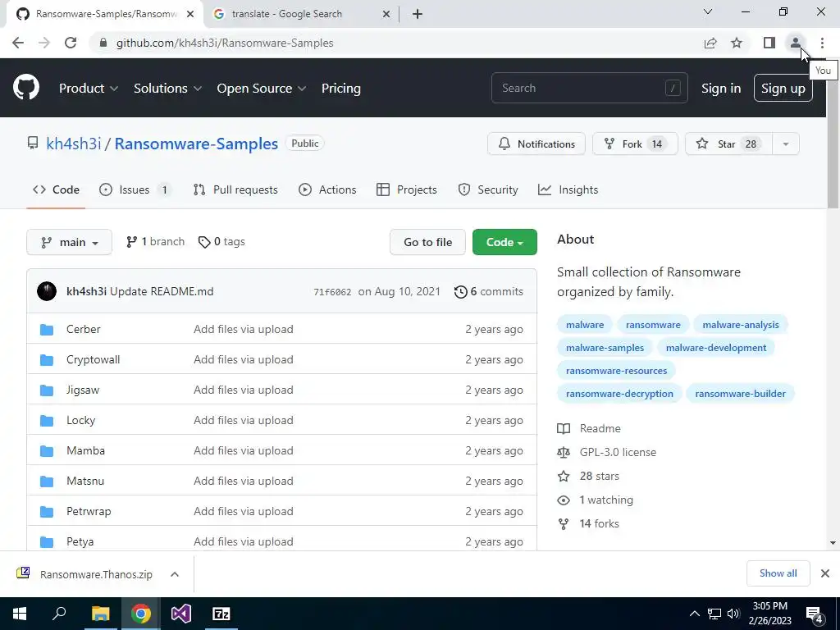Click the address bar URL
The image size is (840, 630).
[225, 43]
